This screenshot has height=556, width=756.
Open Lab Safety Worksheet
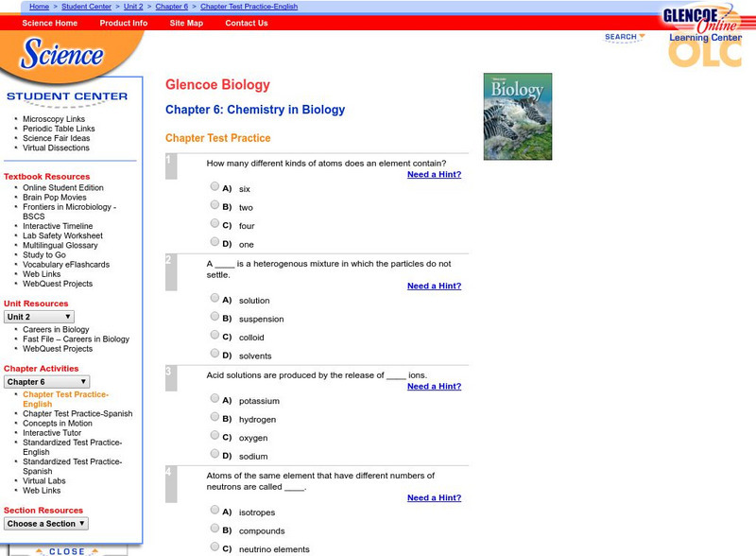pyautogui.click(x=62, y=235)
